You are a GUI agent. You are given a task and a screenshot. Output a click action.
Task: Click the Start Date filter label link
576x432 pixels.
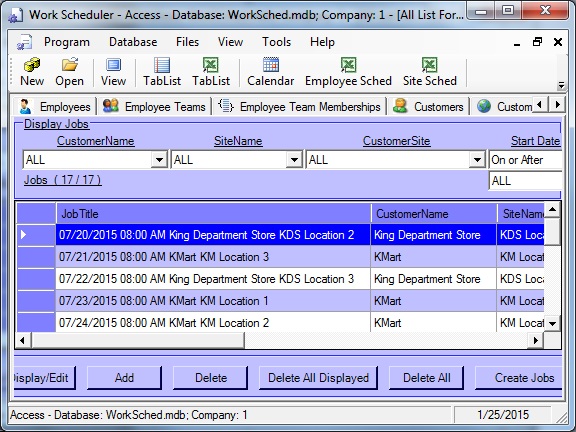point(535,141)
